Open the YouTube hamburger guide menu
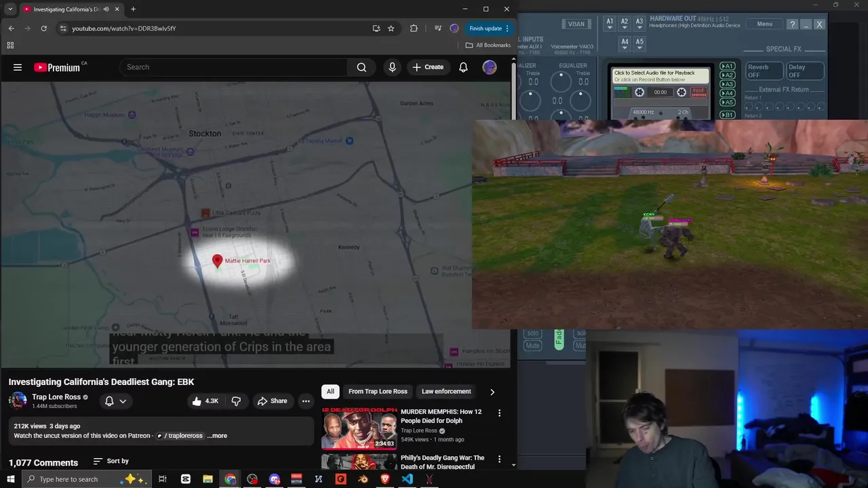The image size is (868, 488). click(18, 67)
